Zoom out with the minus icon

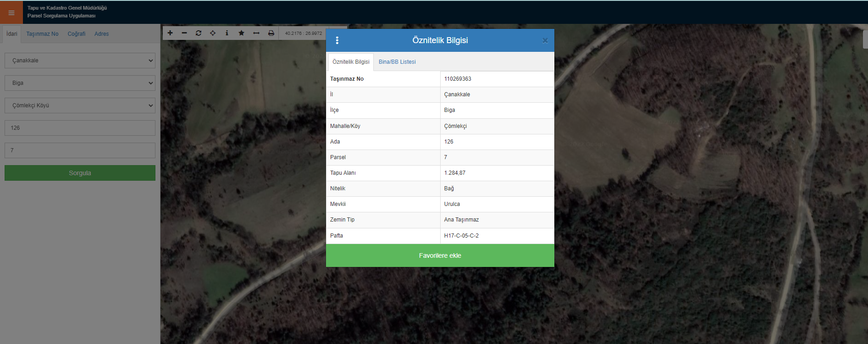184,33
